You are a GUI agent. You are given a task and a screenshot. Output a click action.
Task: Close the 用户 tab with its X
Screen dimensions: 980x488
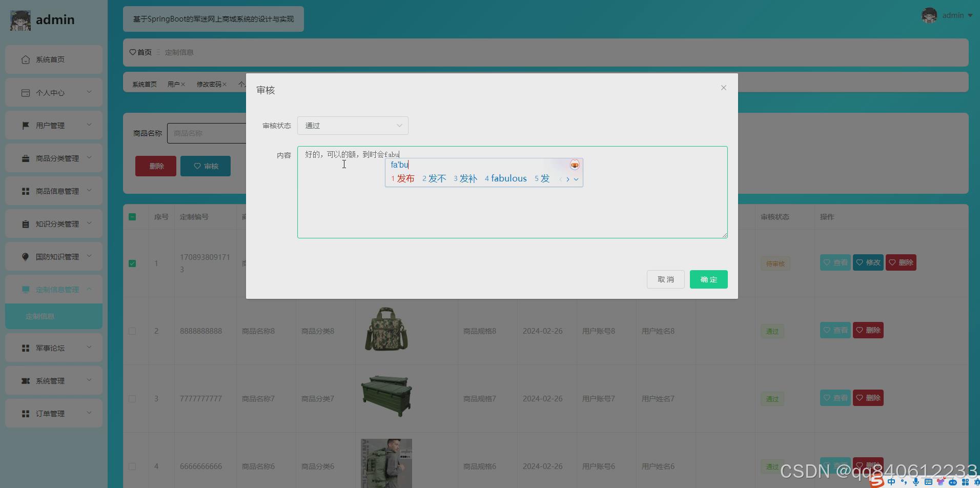tap(183, 84)
